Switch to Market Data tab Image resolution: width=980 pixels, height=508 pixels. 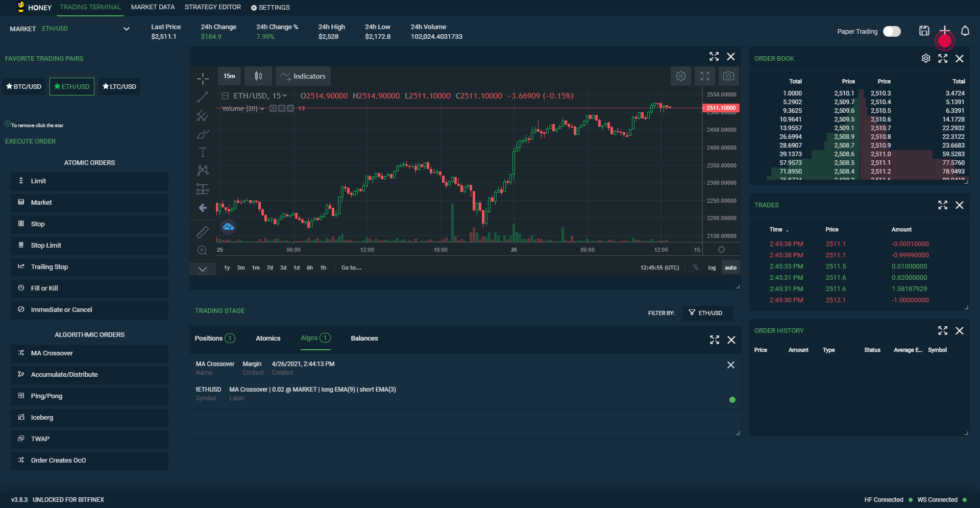click(x=153, y=7)
